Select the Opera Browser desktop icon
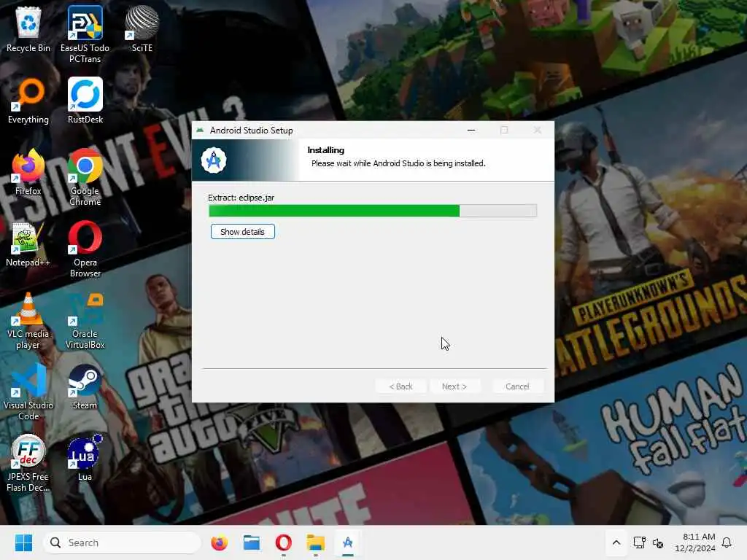The height and width of the screenshot is (560, 747). pyautogui.click(x=85, y=249)
